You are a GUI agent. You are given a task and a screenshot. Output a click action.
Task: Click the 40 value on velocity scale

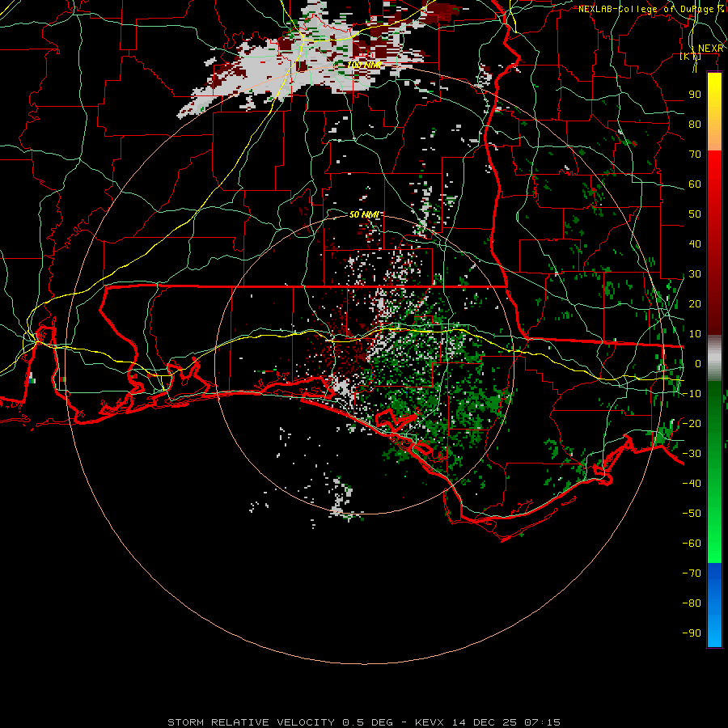pyautogui.click(x=695, y=244)
